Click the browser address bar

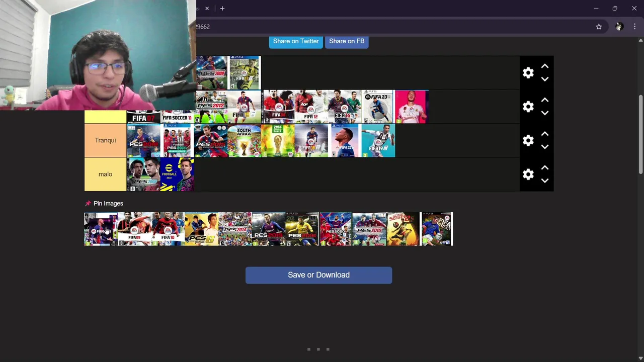pyautogui.click(x=392, y=27)
